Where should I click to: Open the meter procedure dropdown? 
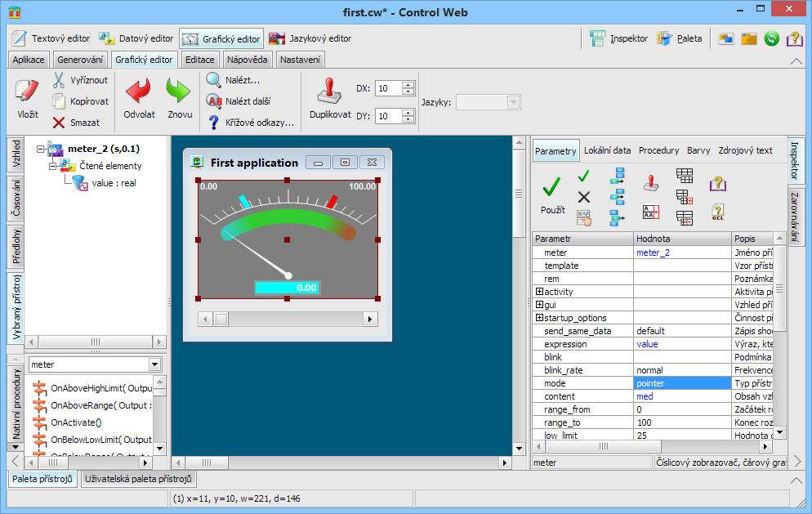click(x=155, y=364)
